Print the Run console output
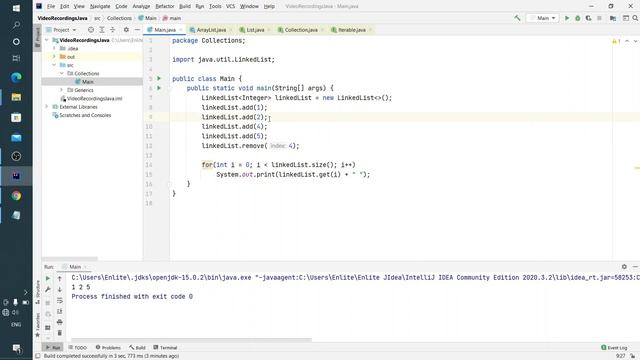This screenshot has width=640, height=360. [x=60, y=322]
